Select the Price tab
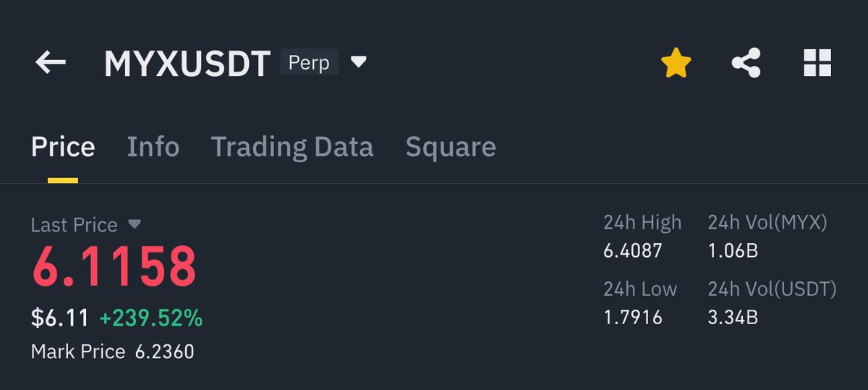This screenshot has height=390, width=868. click(63, 147)
